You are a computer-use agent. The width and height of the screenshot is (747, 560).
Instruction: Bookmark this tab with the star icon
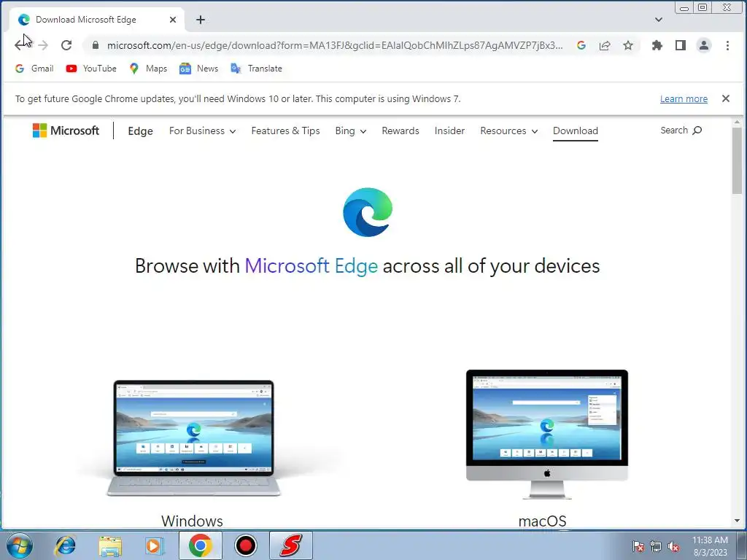(x=628, y=45)
